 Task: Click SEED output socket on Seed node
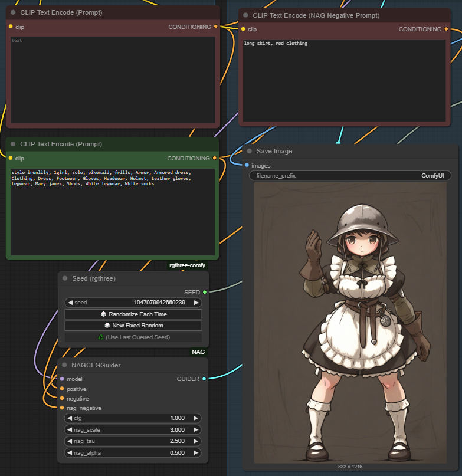[x=205, y=292]
